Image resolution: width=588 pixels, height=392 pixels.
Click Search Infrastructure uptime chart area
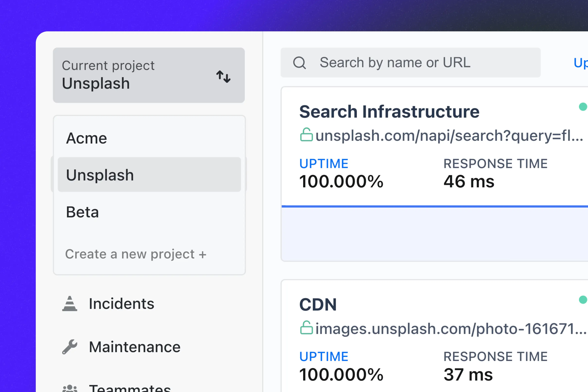(435, 234)
